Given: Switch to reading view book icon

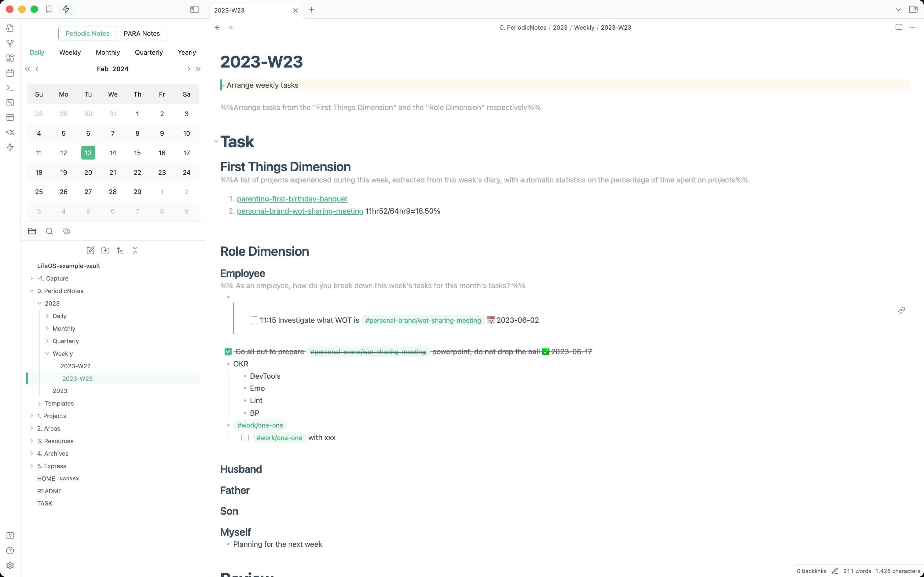Looking at the screenshot, I should (x=898, y=28).
